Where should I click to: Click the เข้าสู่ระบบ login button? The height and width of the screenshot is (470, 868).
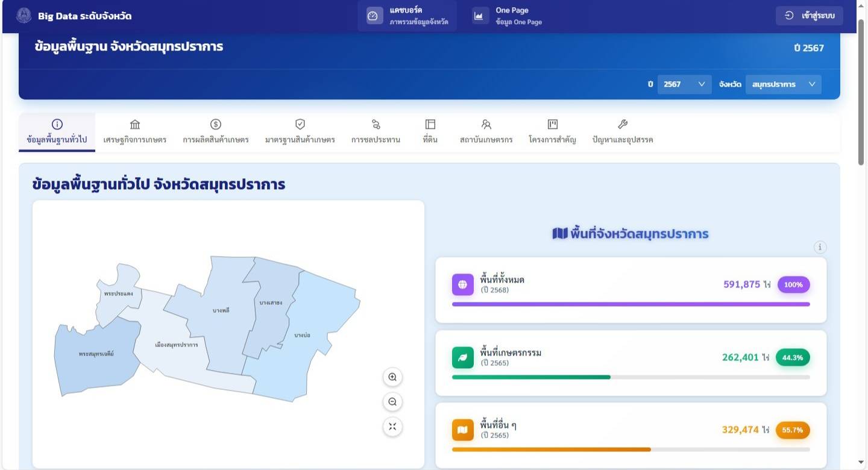[x=810, y=16]
